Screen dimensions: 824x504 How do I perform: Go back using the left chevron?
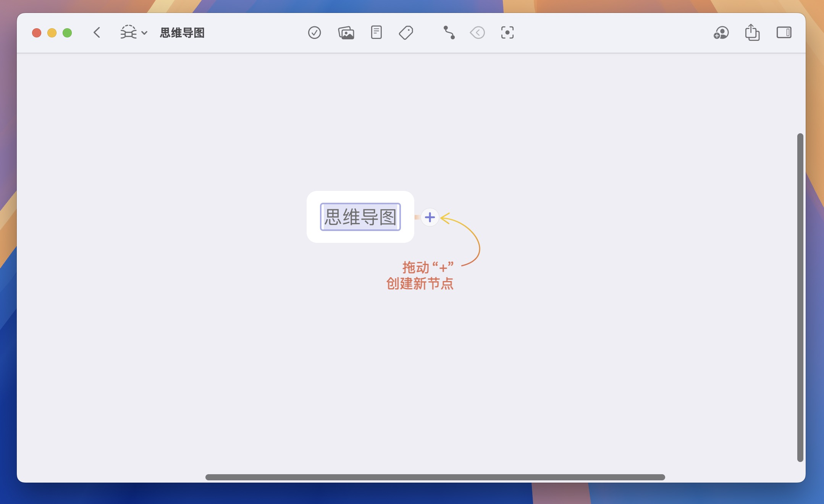point(97,33)
